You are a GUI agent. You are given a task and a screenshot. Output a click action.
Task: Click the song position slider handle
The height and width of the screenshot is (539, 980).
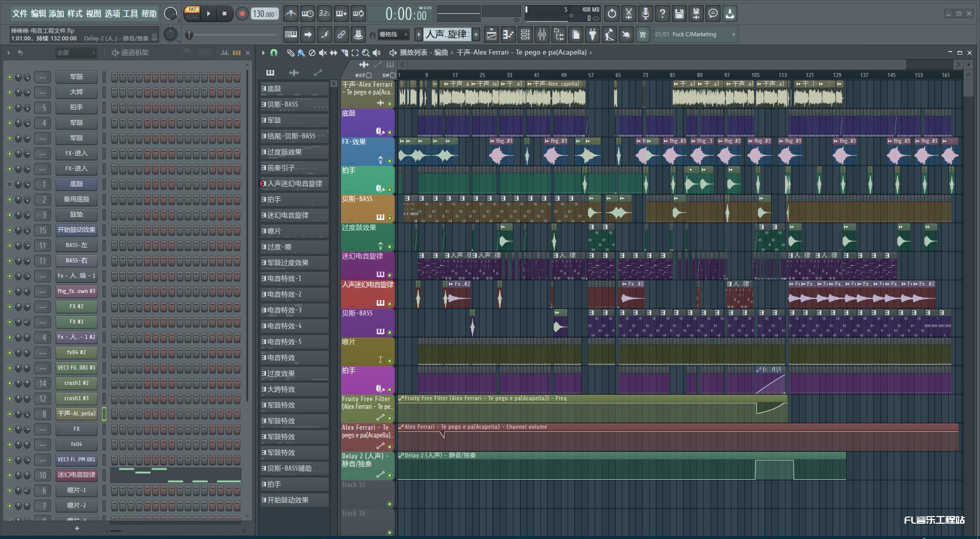[x=189, y=35]
